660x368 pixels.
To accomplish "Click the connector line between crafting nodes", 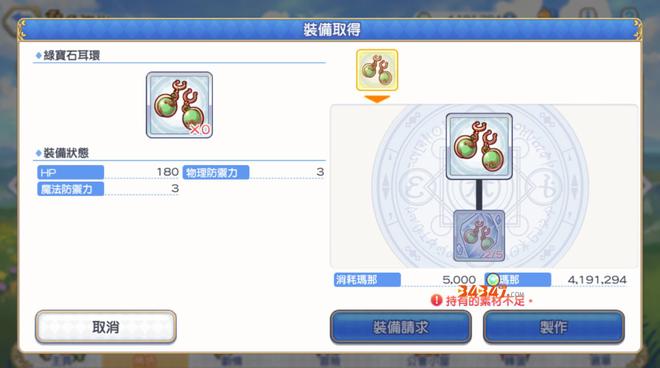I will click(x=479, y=195).
